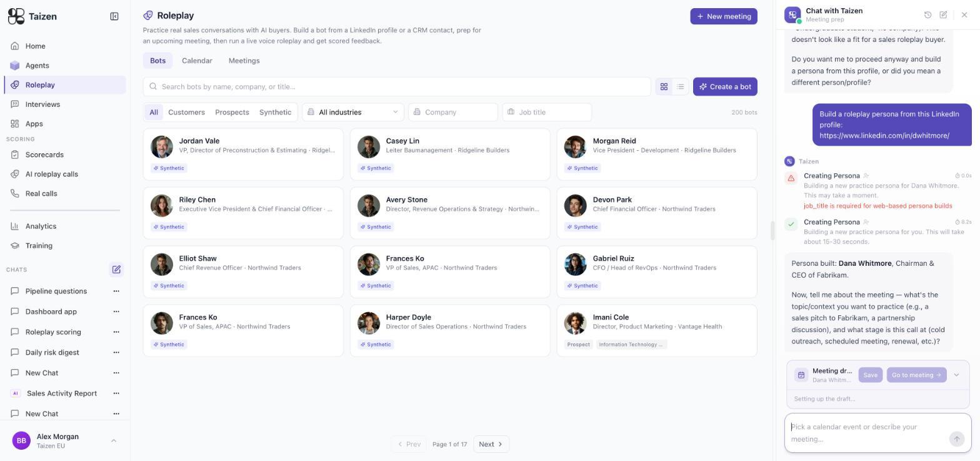This screenshot has height=461, width=980.
Task: Start new chat via header edit icon
Action: [943, 15]
